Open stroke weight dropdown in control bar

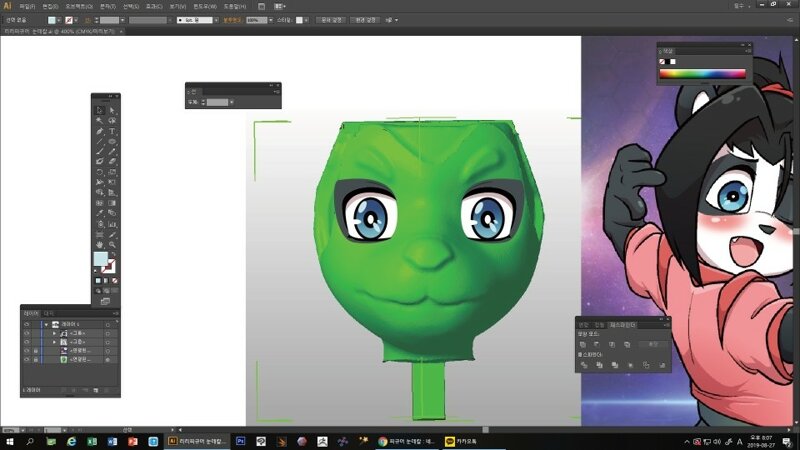(x=122, y=20)
